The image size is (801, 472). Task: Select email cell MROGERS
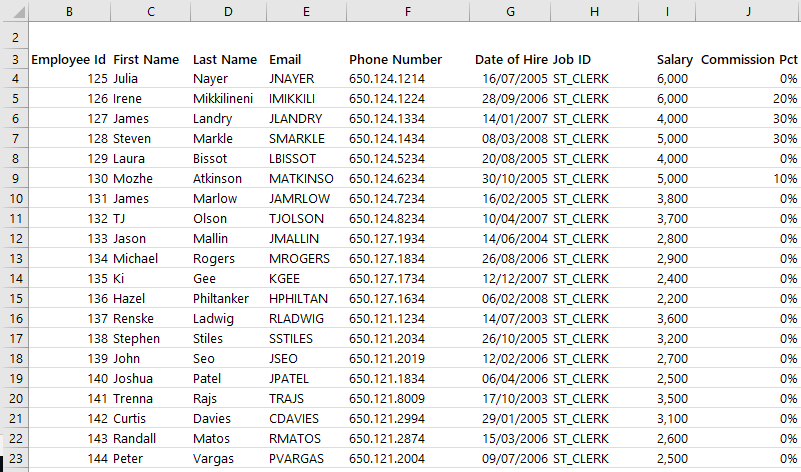click(x=307, y=258)
